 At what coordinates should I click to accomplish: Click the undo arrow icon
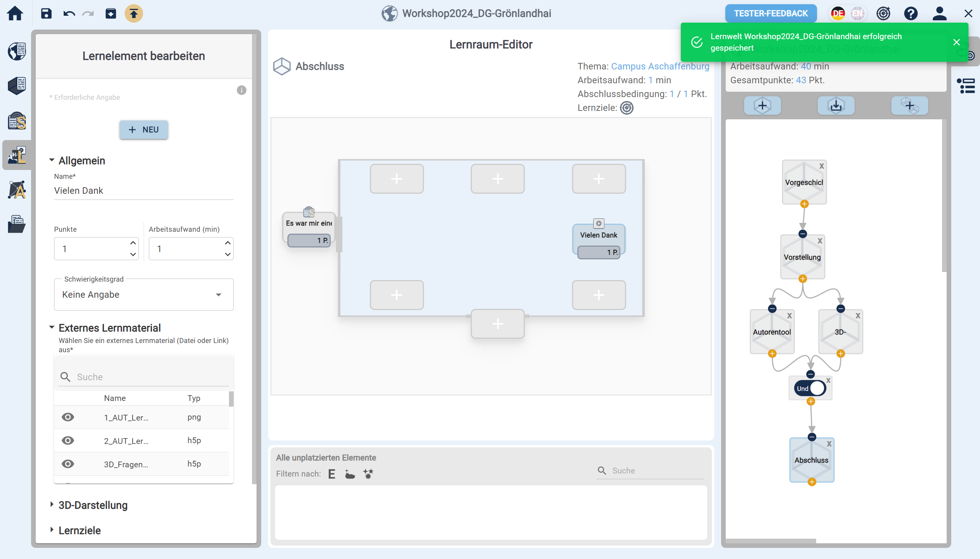[69, 13]
